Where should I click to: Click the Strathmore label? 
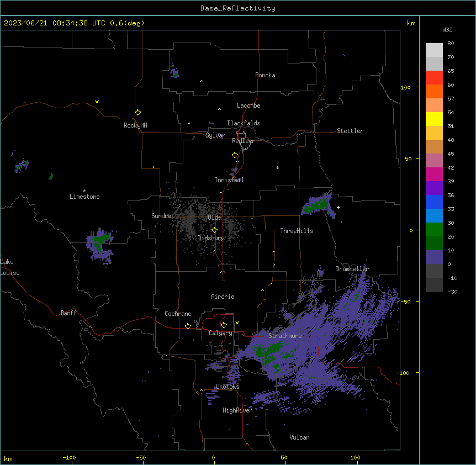pyautogui.click(x=285, y=336)
